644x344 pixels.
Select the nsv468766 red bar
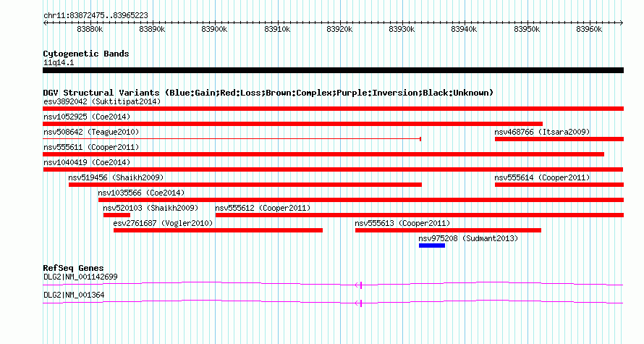click(x=559, y=139)
